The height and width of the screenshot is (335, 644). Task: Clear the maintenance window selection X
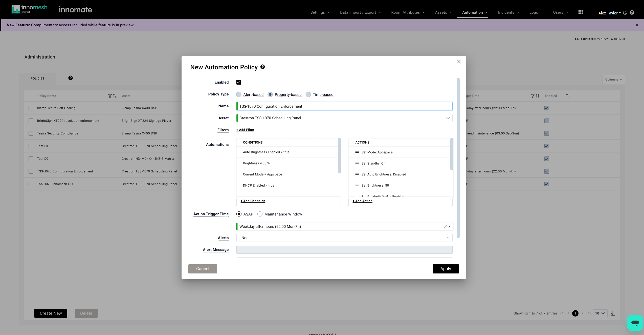(x=445, y=227)
